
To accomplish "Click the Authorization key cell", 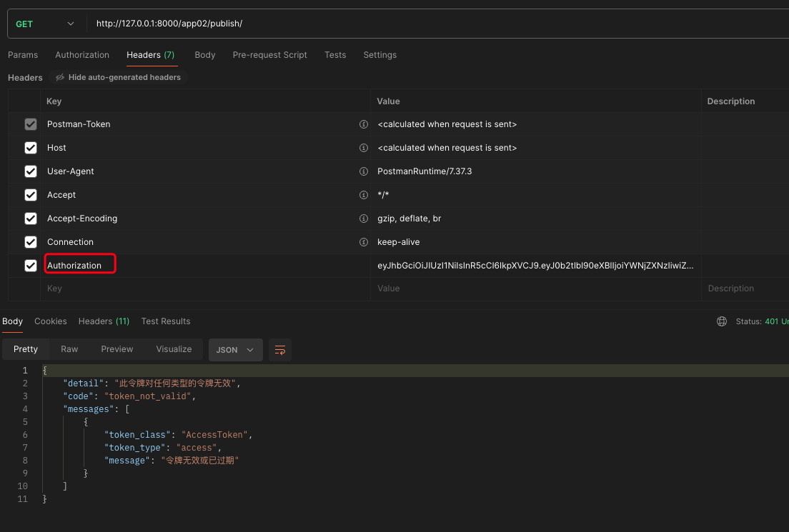I will tap(205, 266).
